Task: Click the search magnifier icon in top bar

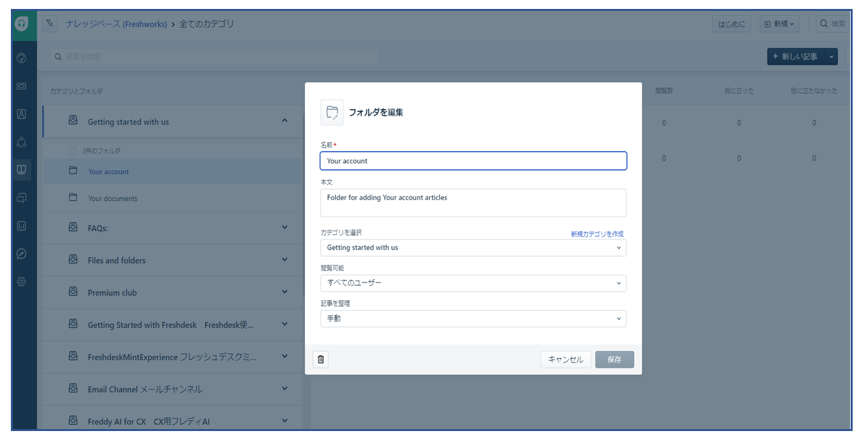Action: [825, 24]
